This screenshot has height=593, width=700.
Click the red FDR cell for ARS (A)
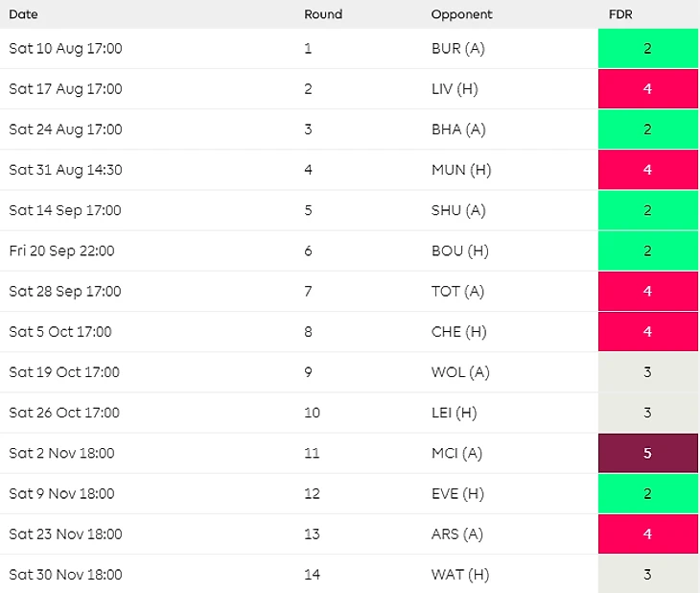pos(647,534)
